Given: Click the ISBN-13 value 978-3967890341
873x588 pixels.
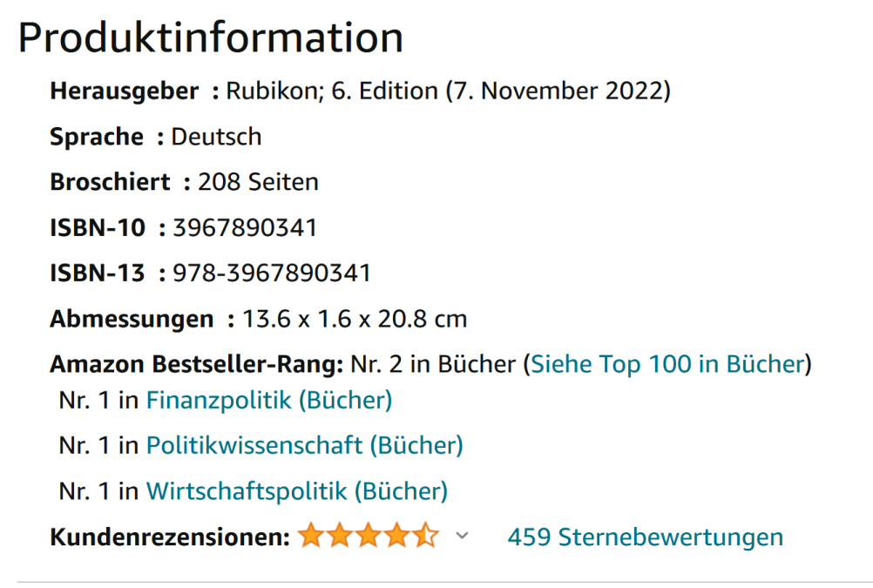Looking at the screenshot, I should click(x=272, y=274).
